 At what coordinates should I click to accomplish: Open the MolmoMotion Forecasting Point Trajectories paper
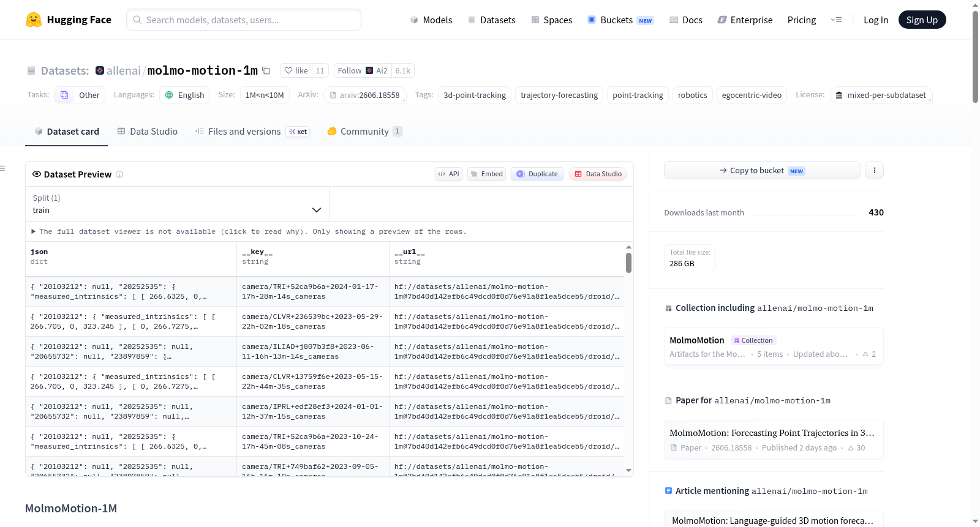coord(774,439)
